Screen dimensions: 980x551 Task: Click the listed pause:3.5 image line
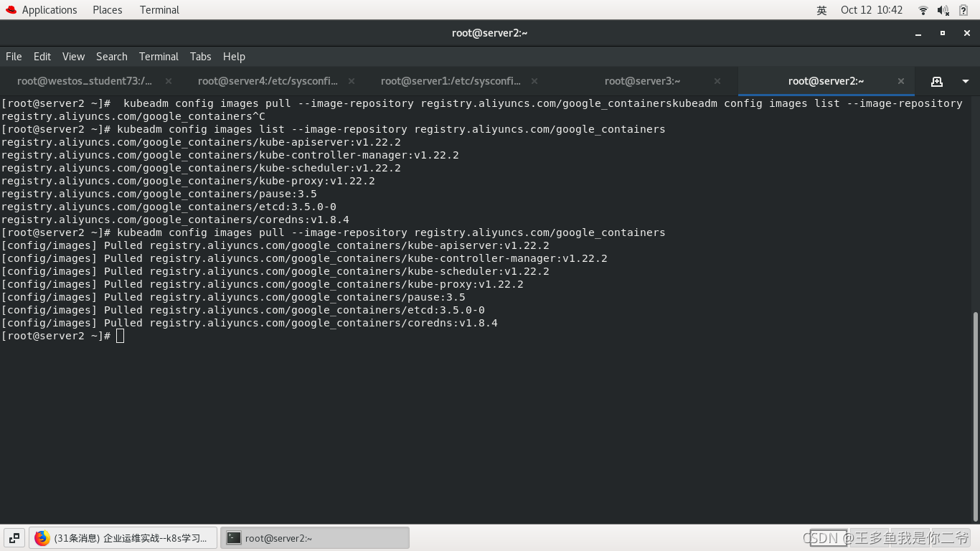click(x=159, y=194)
